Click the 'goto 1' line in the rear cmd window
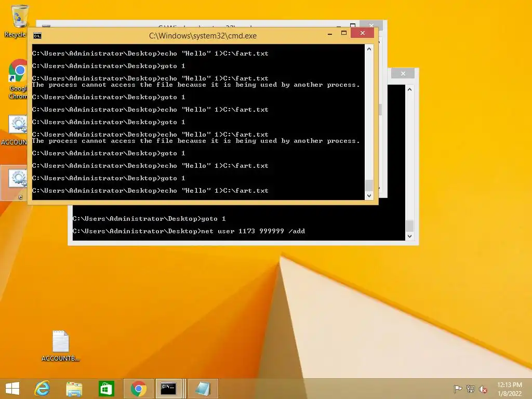Viewport: 532px width, 399px height. click(149, 219)
